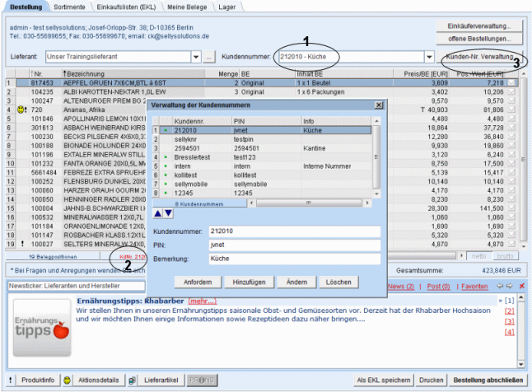
Task: Close the Verwaltung der Kundennummern dialog
Action: point(378,105)
